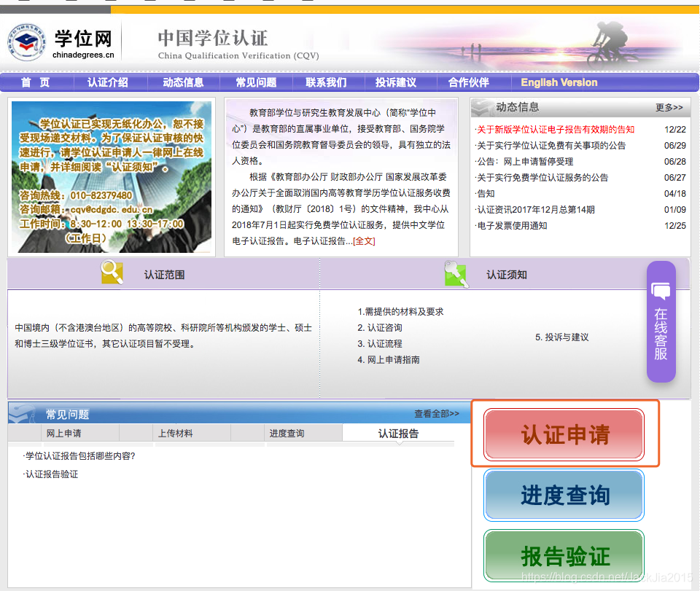Click the graduation banner image with hotline info

(x=112, y=177)
